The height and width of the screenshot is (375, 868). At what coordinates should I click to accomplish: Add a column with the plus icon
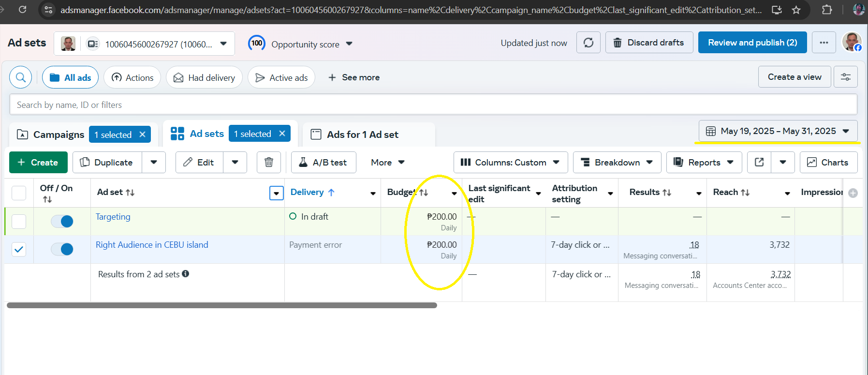tap(853, 193)
